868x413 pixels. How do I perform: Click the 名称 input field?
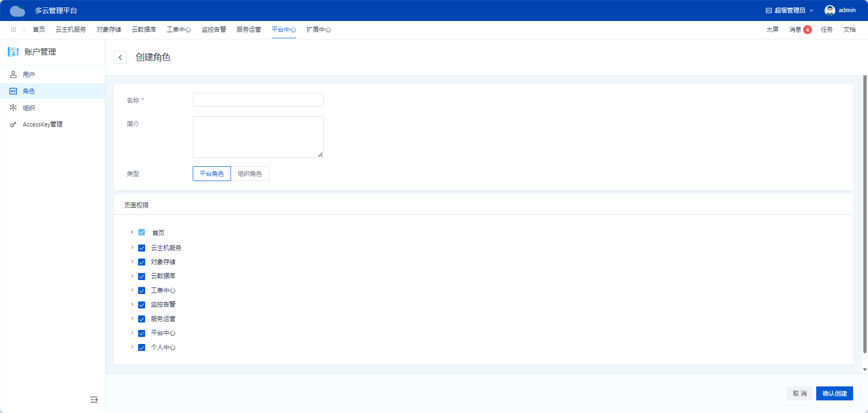point(258,100)
